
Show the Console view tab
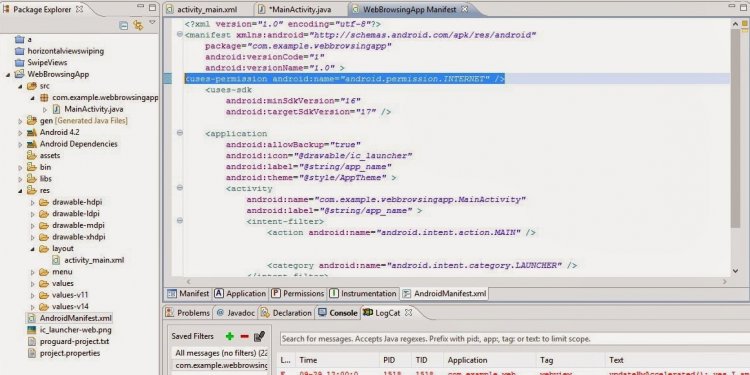tap(338, 313)
